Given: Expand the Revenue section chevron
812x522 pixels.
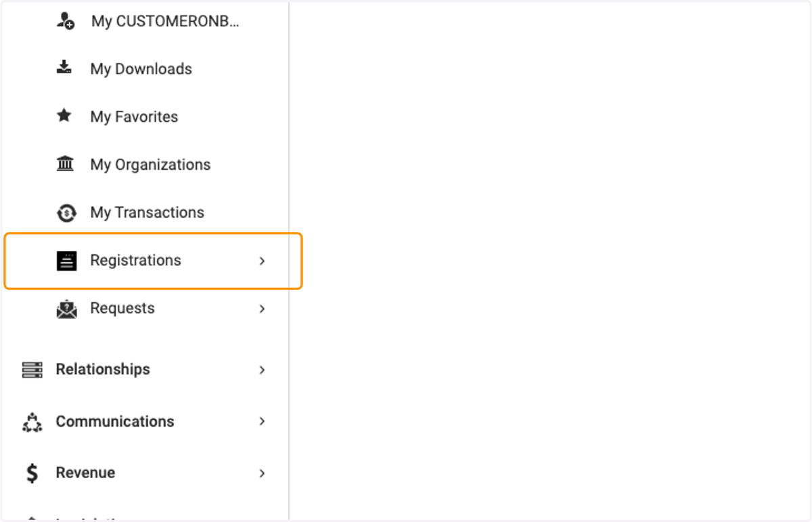Looking at the screenshot, I should click(263, 473).
